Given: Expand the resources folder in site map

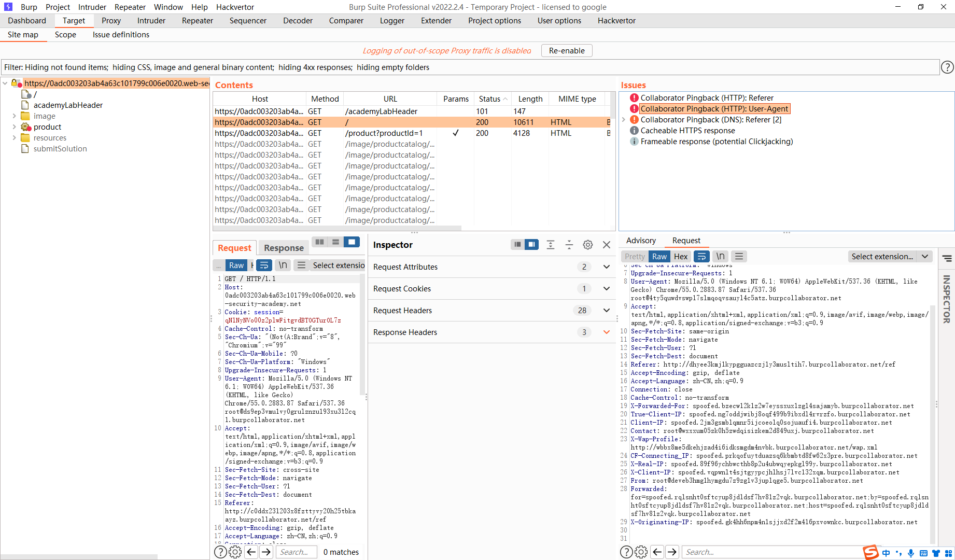Looking at the screenshot, I should pyautogui.click(x=14, y=138).
